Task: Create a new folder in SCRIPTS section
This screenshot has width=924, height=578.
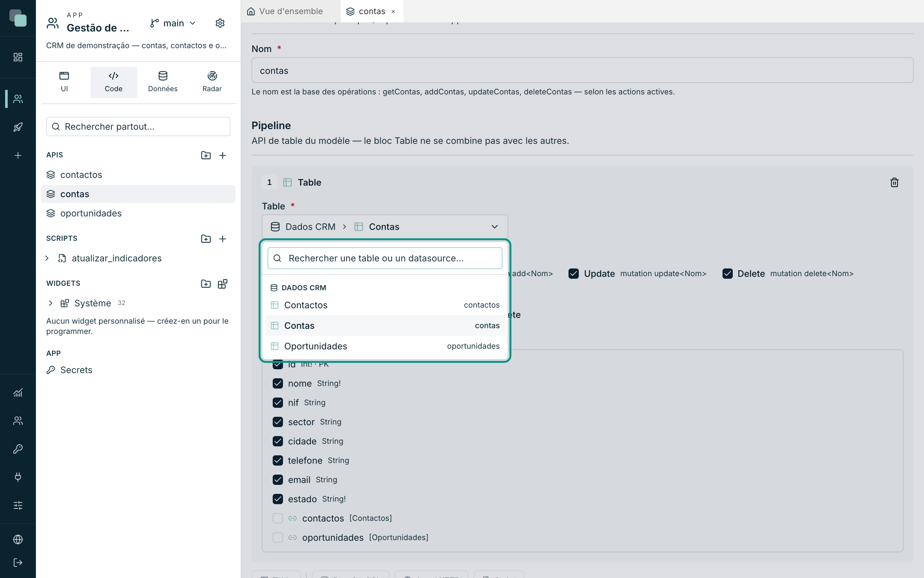Action: 206,239
